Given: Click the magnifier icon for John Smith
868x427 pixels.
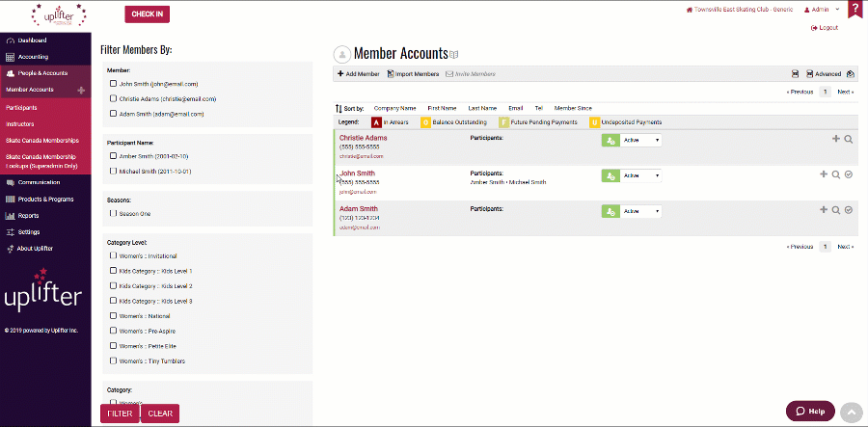Looking at the screenshot, I should pyautogui.click(x=835, y=174).
